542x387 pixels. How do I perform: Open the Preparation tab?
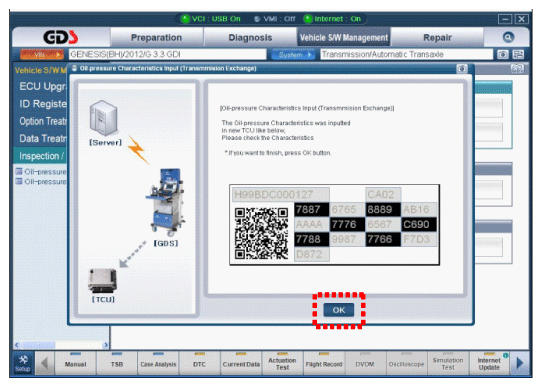157,37
